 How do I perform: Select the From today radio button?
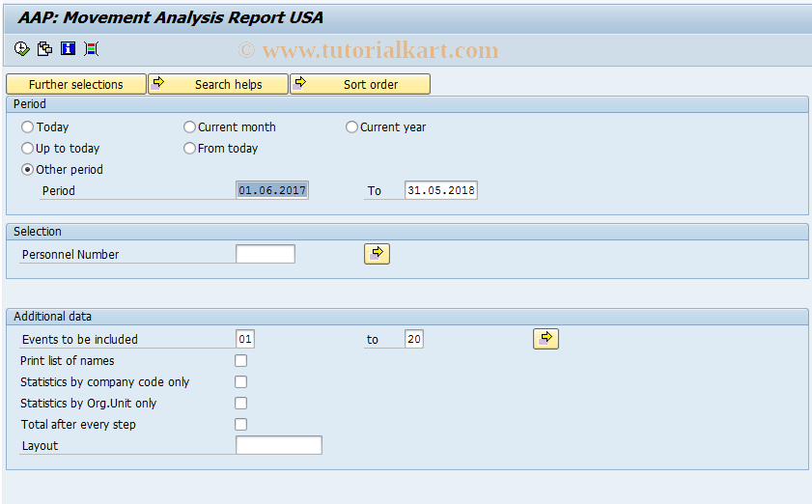pyautogui.click(x=189, y=148)
